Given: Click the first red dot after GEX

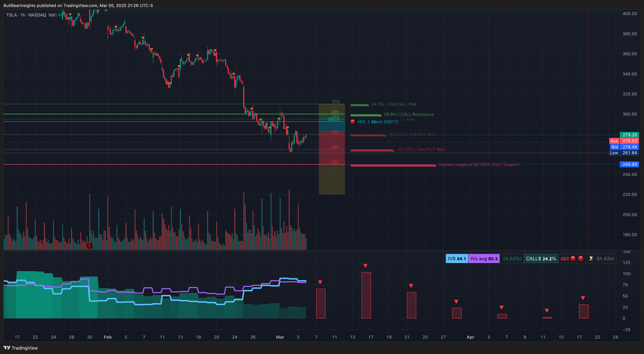Looking at the screenshot, I should tap(573, 259).
